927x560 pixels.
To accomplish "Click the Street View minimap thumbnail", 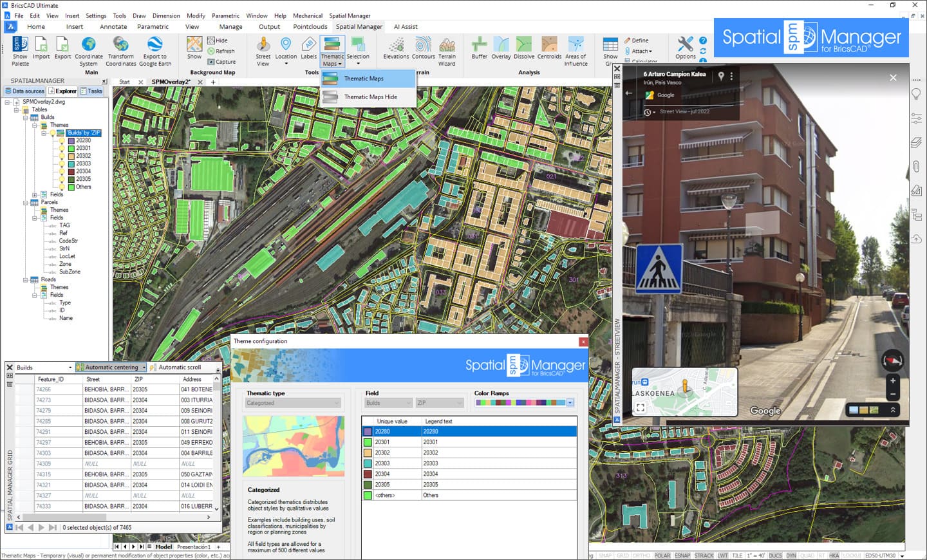I will tap(684, 392).
